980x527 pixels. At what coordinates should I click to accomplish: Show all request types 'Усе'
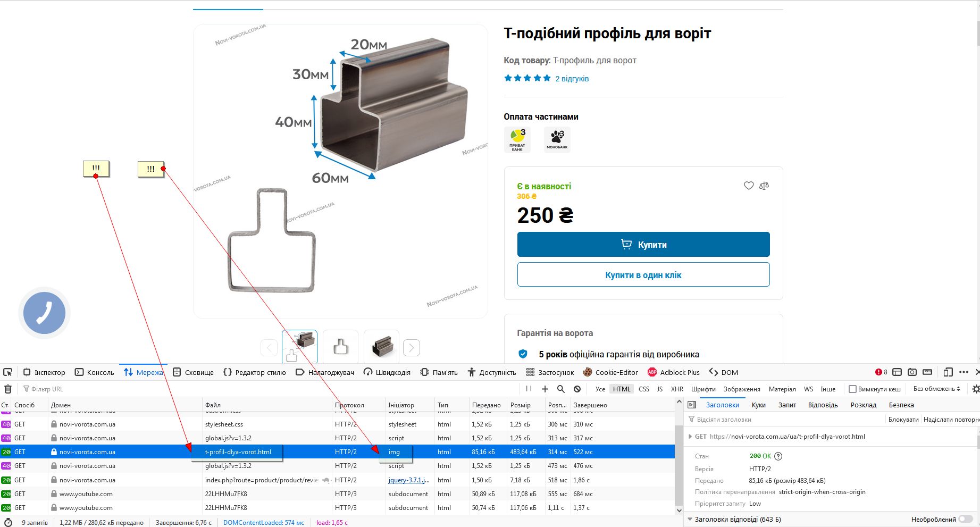(x=600, y=389)
